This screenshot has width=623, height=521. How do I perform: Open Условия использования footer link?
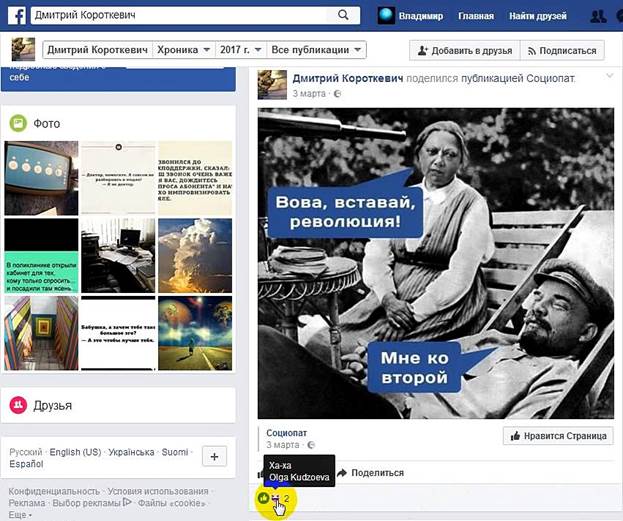click(x=158, y=492)
